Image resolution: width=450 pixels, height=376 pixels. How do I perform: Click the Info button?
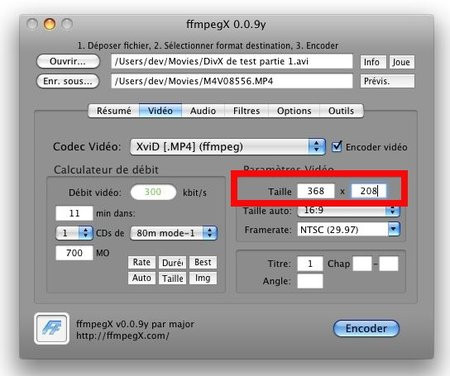373,62
